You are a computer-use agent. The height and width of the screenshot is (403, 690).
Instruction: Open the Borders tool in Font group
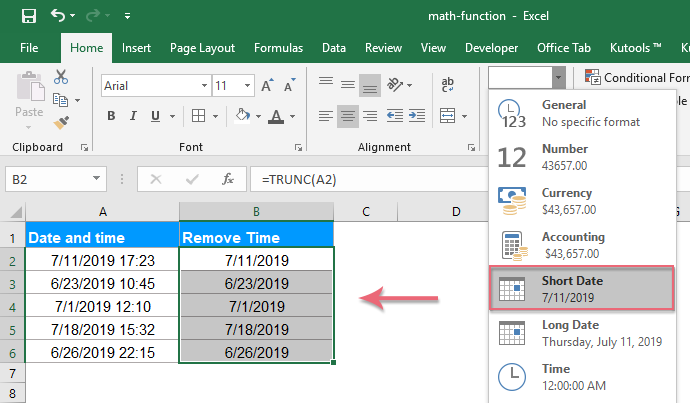pyautogui.click(x=198, y=115)
